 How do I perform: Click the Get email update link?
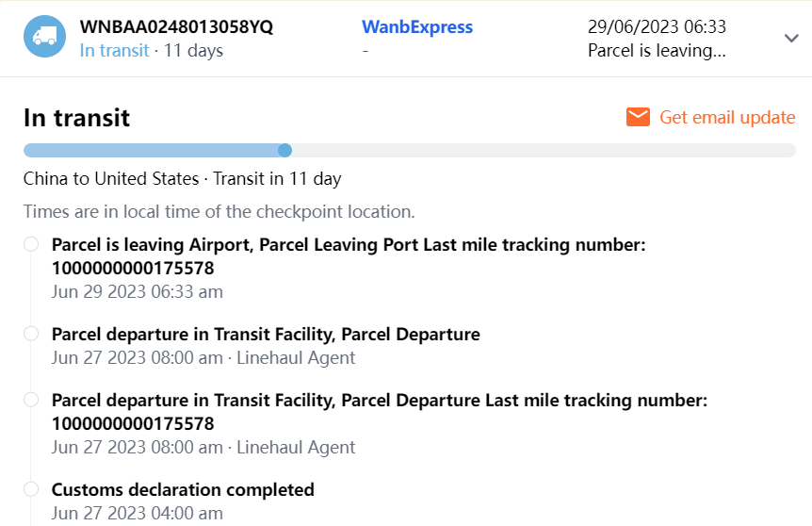726,117
